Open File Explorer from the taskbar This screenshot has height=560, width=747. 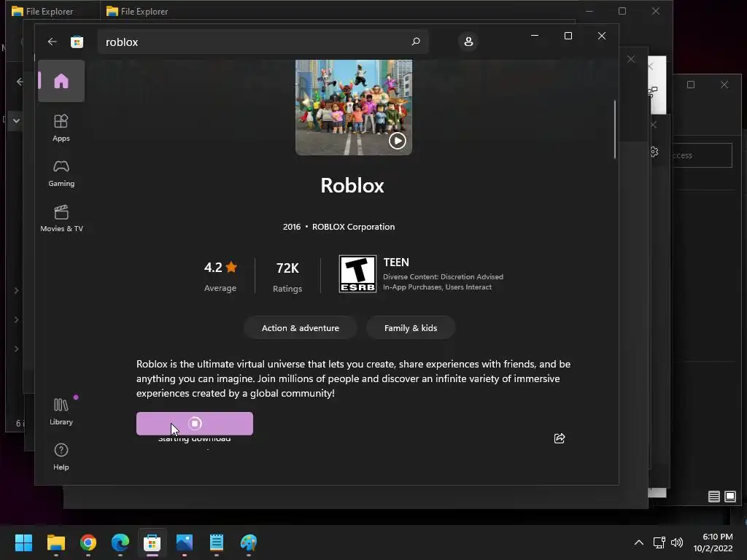click(x=55, y=542)
